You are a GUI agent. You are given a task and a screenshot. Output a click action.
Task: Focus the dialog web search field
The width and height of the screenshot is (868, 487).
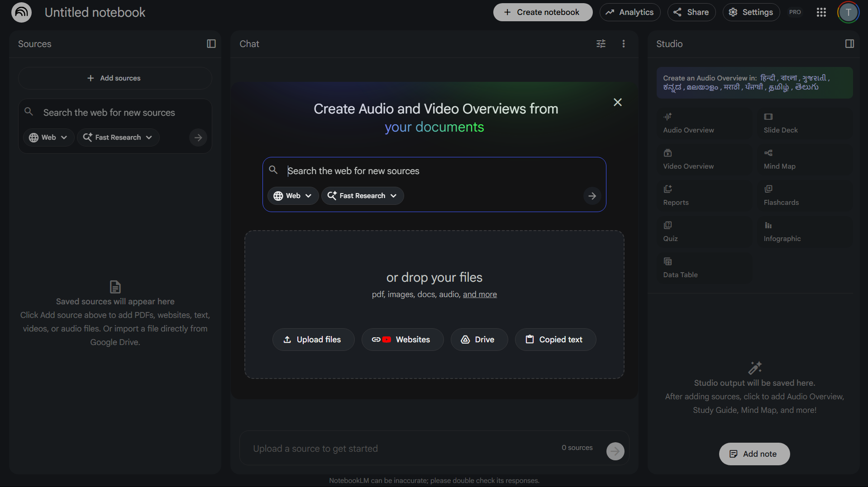point(434,171)
